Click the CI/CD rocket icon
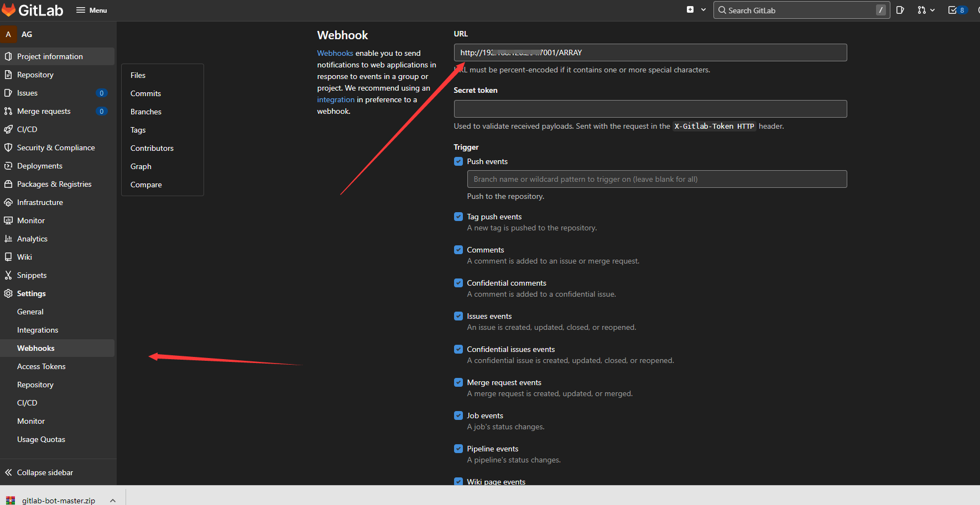The height and width of the screenshot is (505, 980). point(8,129)
